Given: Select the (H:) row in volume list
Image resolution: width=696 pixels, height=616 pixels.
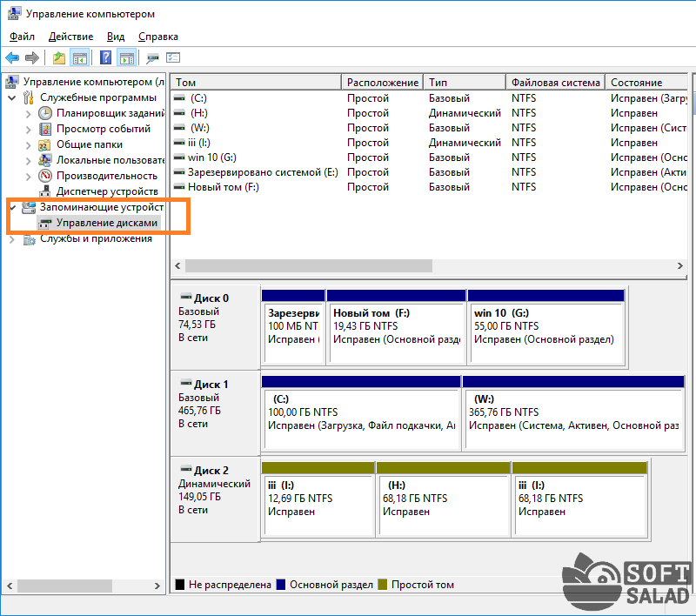Looking at the screenshot, I should 430,113.
